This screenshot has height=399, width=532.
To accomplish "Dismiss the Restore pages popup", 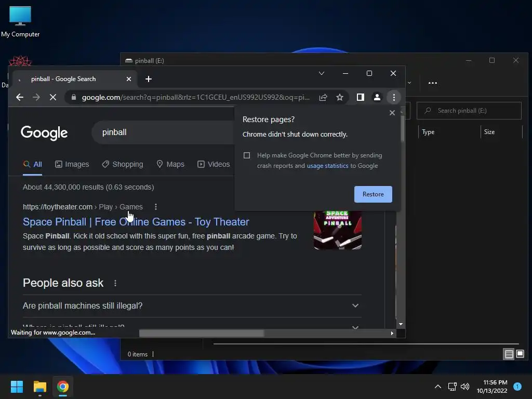I will pos(392,113).
